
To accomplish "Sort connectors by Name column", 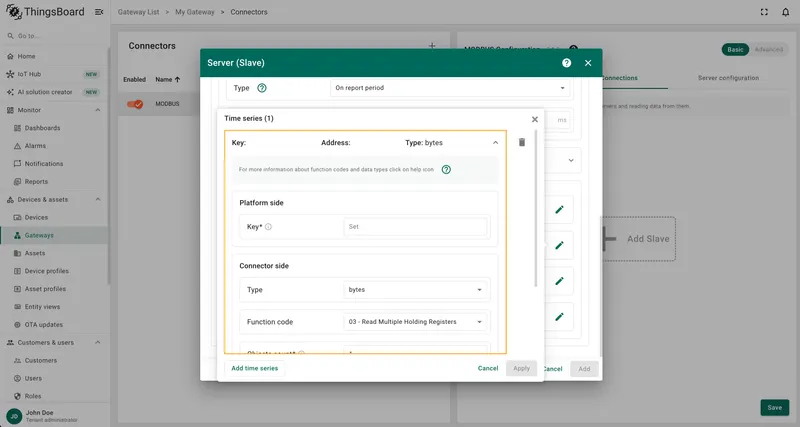I will 167,80.
